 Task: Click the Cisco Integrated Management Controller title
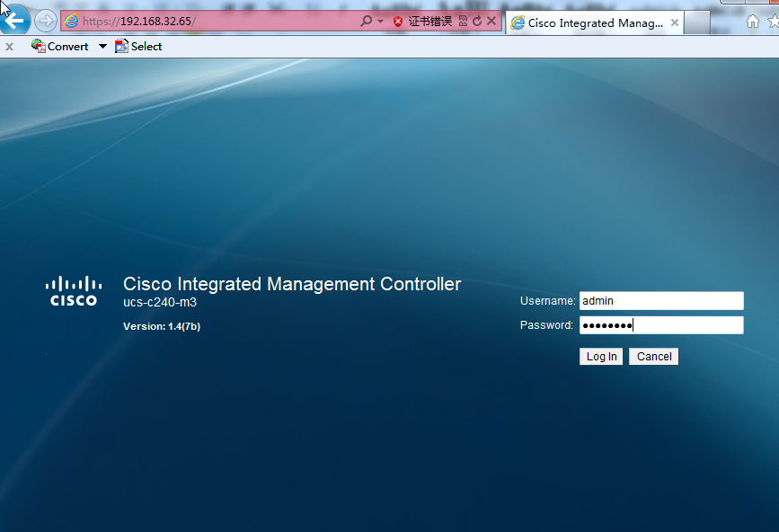pos(292,284)
